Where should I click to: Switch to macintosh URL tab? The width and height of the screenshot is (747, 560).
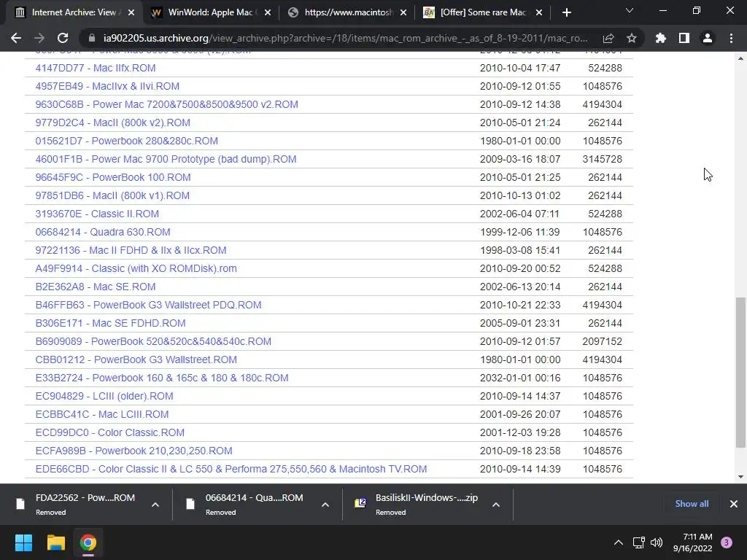(348, 13)
